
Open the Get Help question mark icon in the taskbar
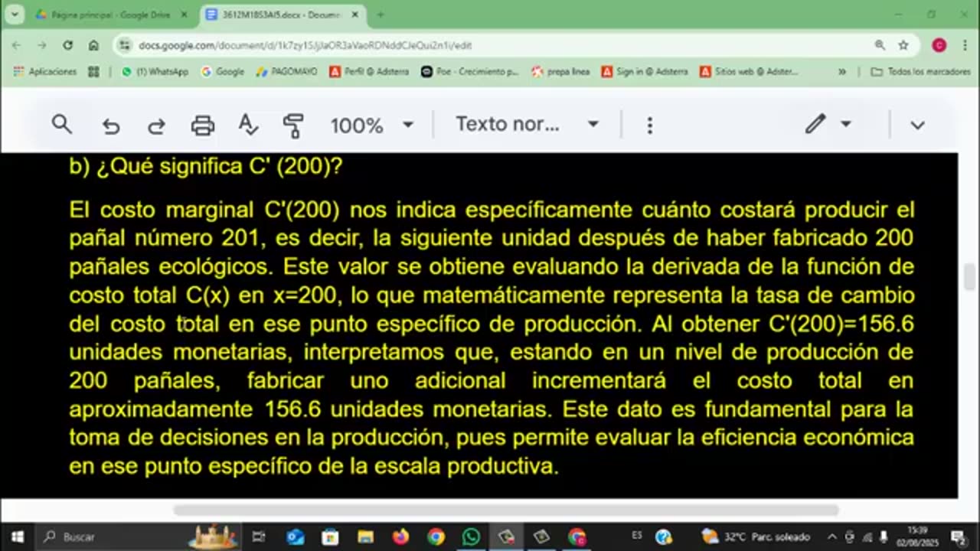tap(664, 536)
